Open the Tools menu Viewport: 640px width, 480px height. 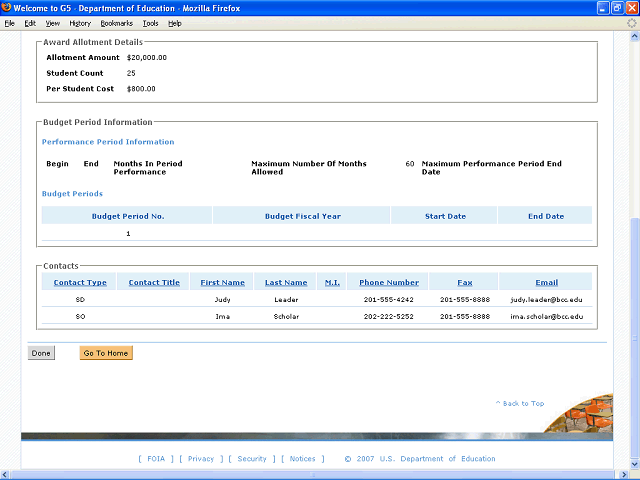point(150,22)
